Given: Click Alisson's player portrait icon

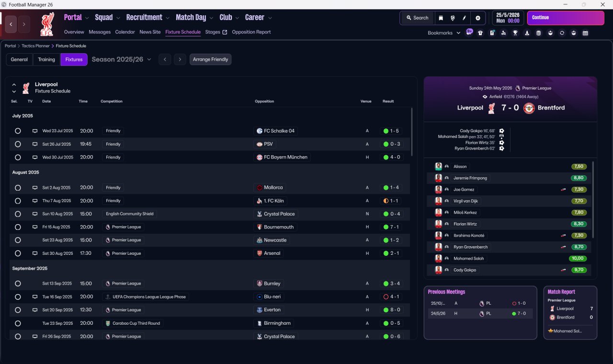Looking at the screenshot, I should coord(438,167).
